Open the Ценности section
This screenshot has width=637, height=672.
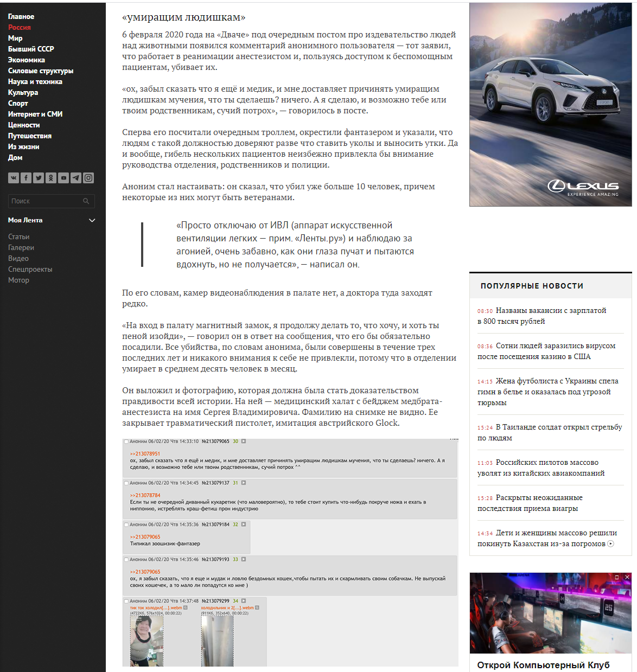click(24, 125)
